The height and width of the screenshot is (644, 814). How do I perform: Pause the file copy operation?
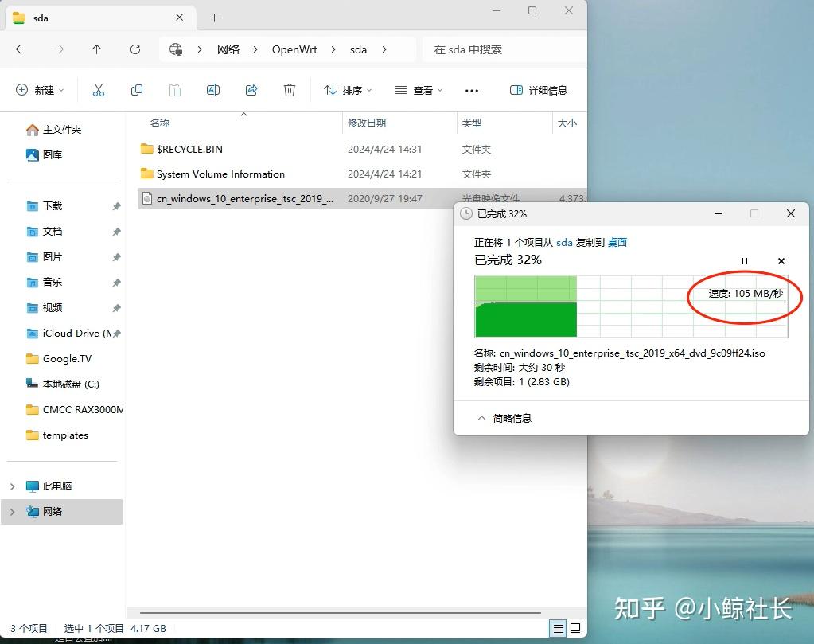coord(744,260)
